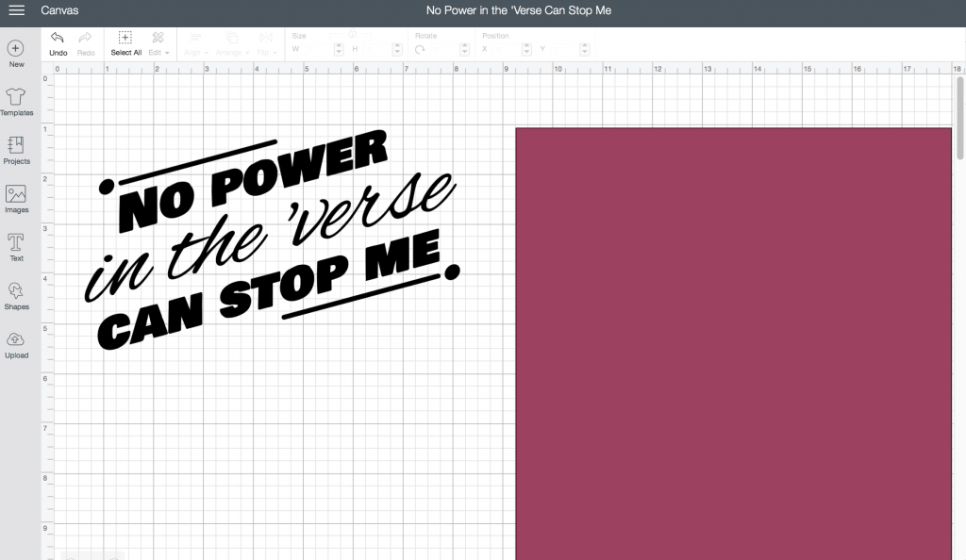This screenshot has width=966, height=560.
Task: Open the Templates panel
Action: pyautogui.click(x=16, y=102)
